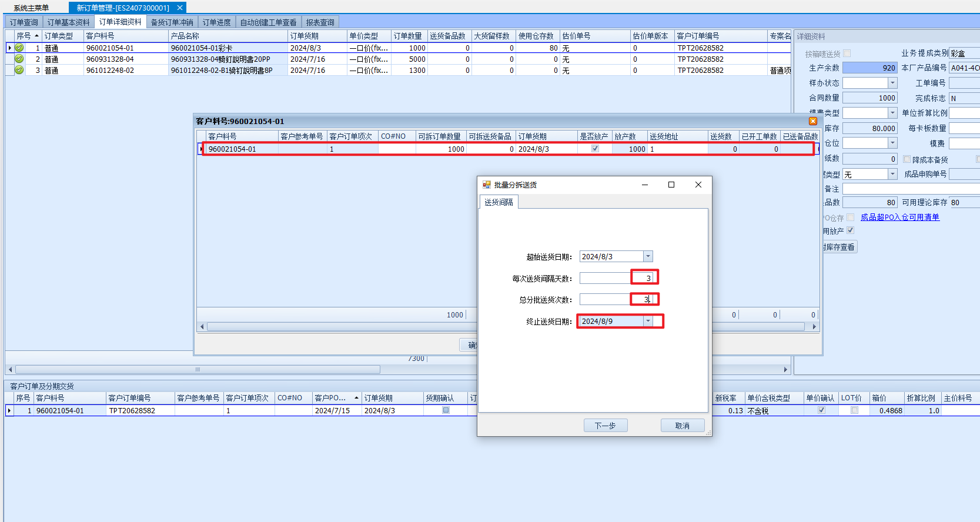Maximize the 批量分拆送货 dialog
This screenshot has width=980, height=522.
pyautogui.click(x=671, y=185)
